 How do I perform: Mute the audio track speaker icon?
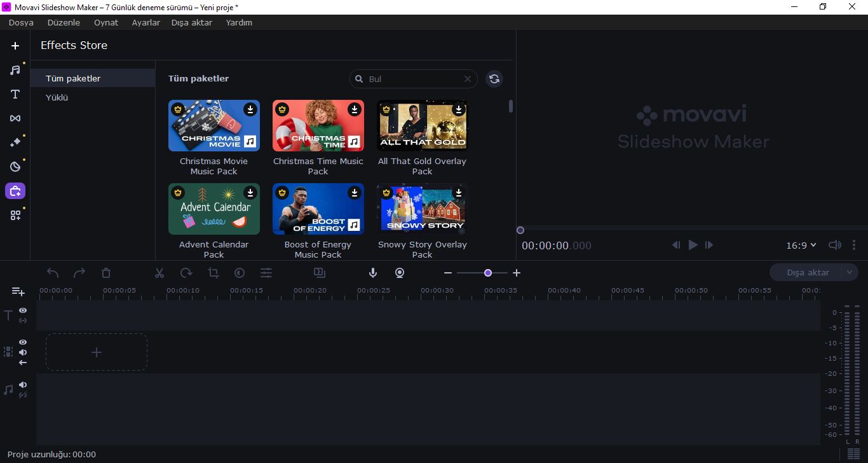pyautogui.click(x=23, y=385)
